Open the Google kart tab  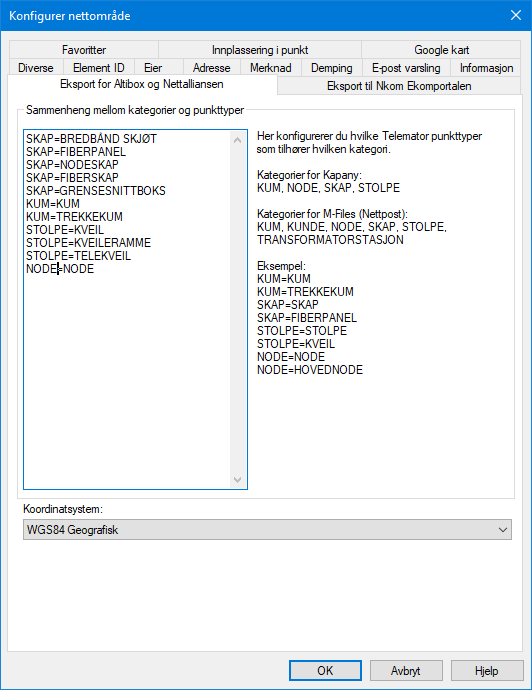(441, 50)
